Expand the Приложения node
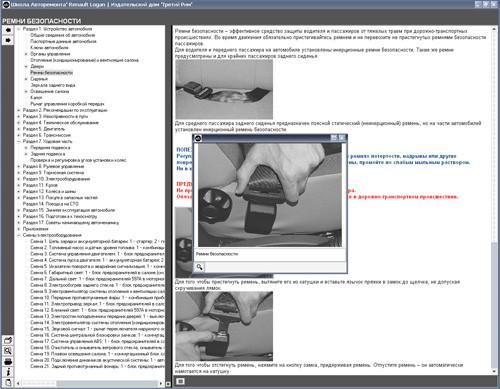The image size is (500, 389). pos(19,229)
